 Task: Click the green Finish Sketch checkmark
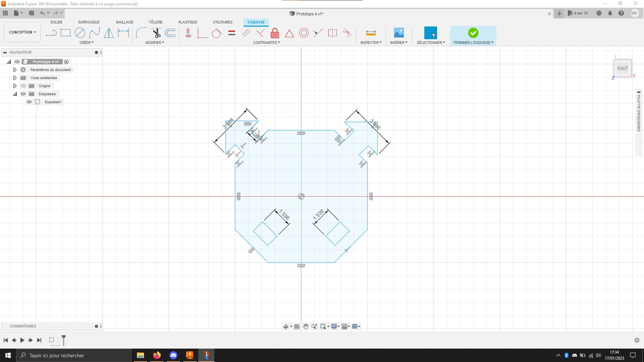coord(473,33)
